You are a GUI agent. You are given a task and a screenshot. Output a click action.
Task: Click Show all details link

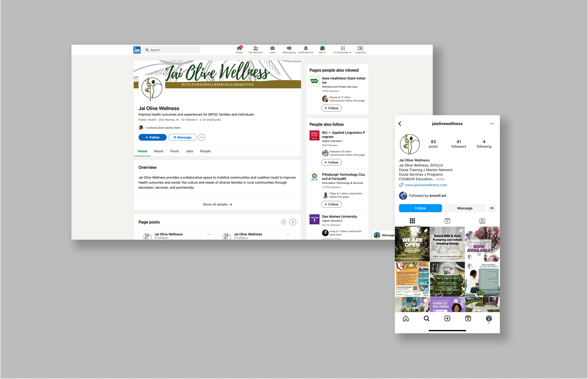217,204
